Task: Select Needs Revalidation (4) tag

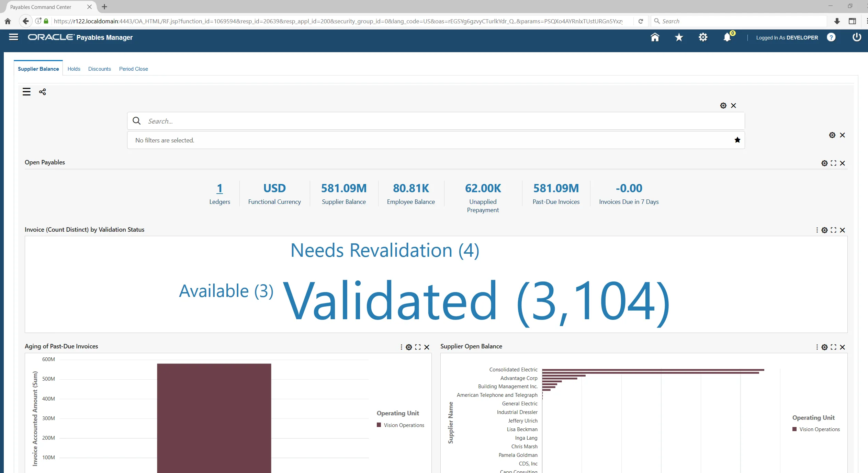Action: tap(385, 250)
